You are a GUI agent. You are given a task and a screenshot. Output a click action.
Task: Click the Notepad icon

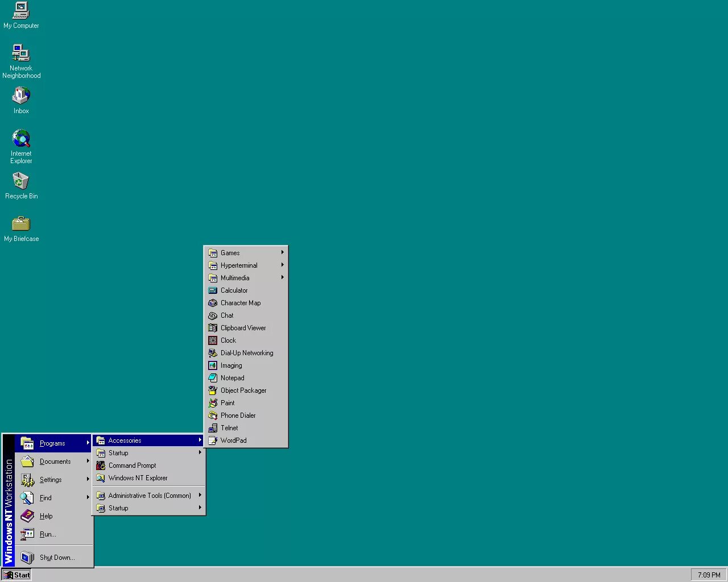pyautogui.click(x=213, y=378)
